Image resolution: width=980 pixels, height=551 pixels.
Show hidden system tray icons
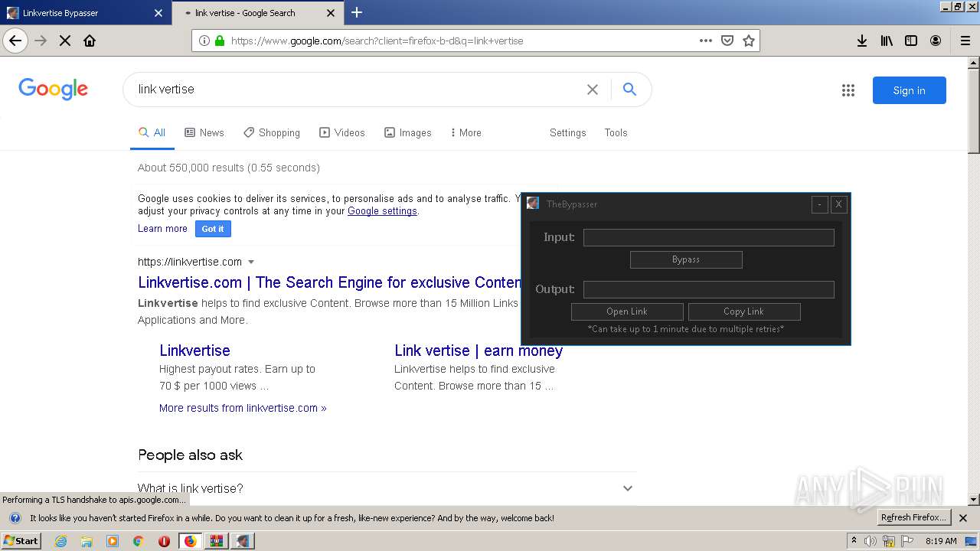(854, 541)
